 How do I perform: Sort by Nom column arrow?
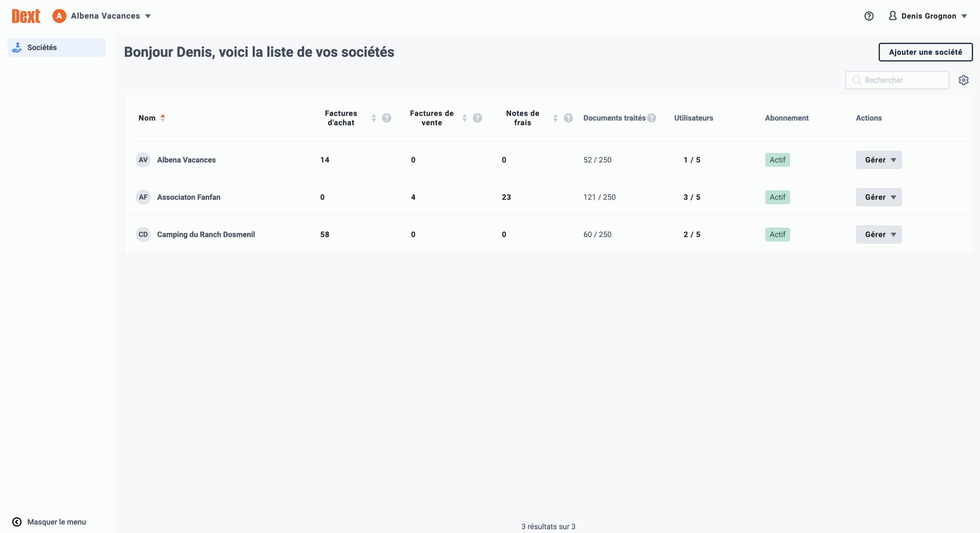click(x=163, y=118)
